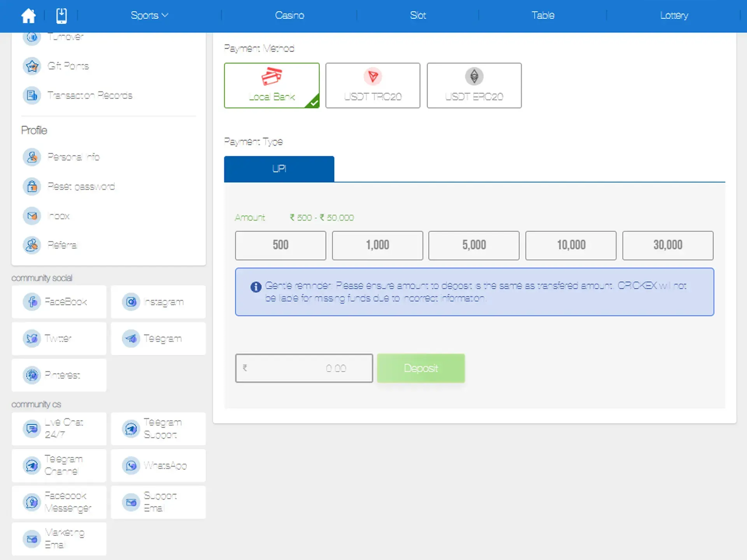Open the Casino menu item
Image resolution: width=747 pixels, height=560 pixels.
tap(289, 16)
